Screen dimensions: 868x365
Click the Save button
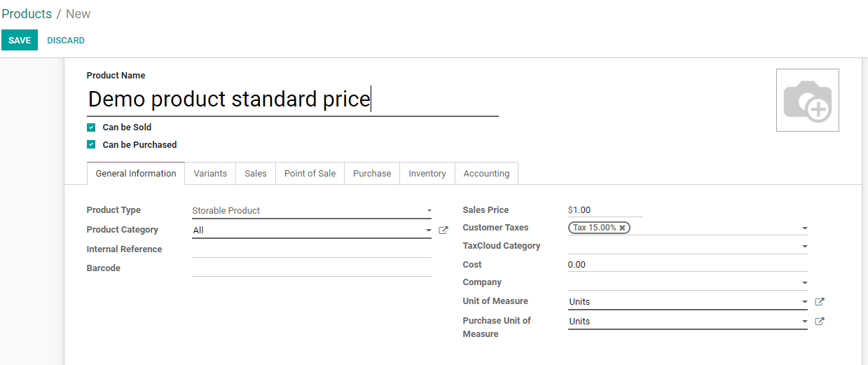20,41
